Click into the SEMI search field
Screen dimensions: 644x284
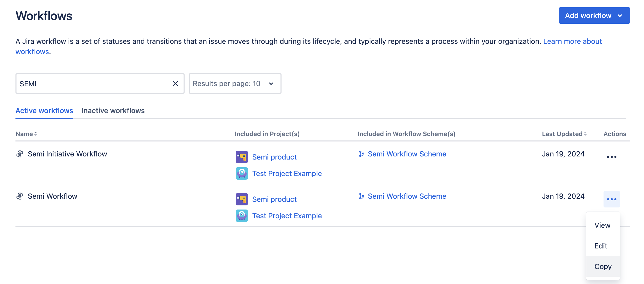tap(93, 83)
